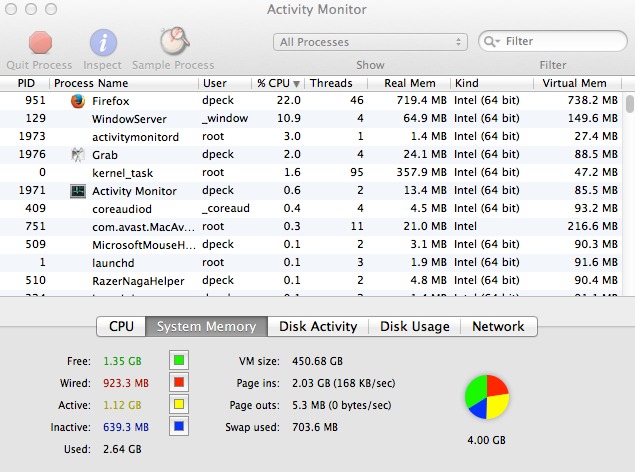The width and height of the screenshot is (635, 472).
Task: Select the launchd process row
Action: click(311, 263)
